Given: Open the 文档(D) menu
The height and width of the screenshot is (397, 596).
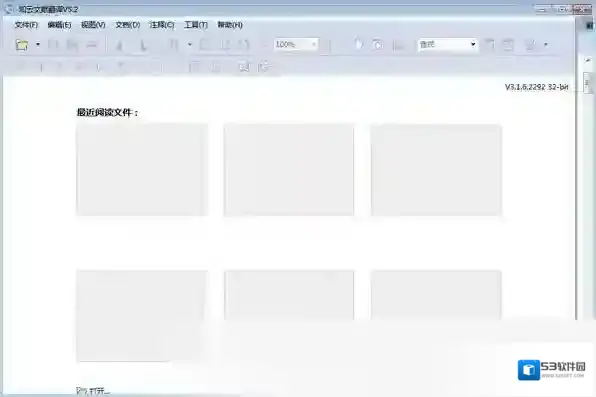Looking at the screenshot, I should coord(128,25).
